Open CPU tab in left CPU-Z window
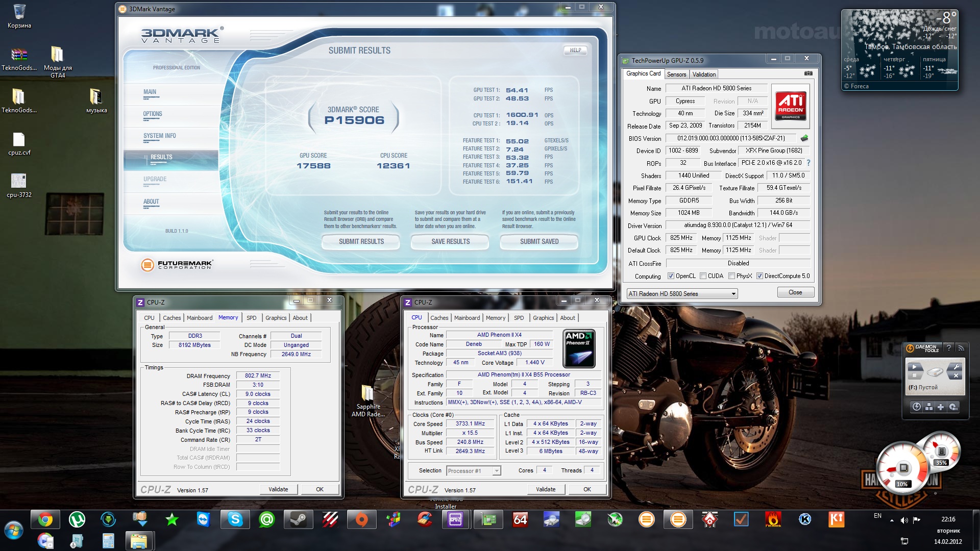 point(149,318)
